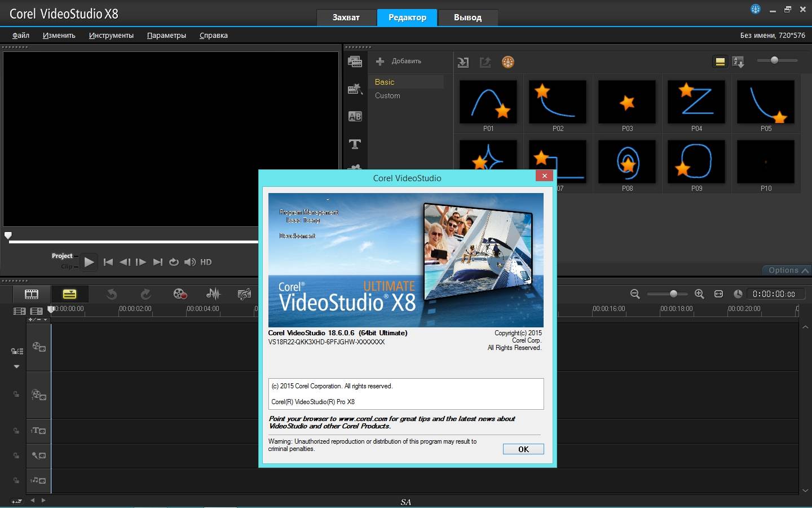The image size is (812, 508).
Task: Zoom out the timeline with the minus magnifier
Action: pyautogui.click(x=635, y=294)
